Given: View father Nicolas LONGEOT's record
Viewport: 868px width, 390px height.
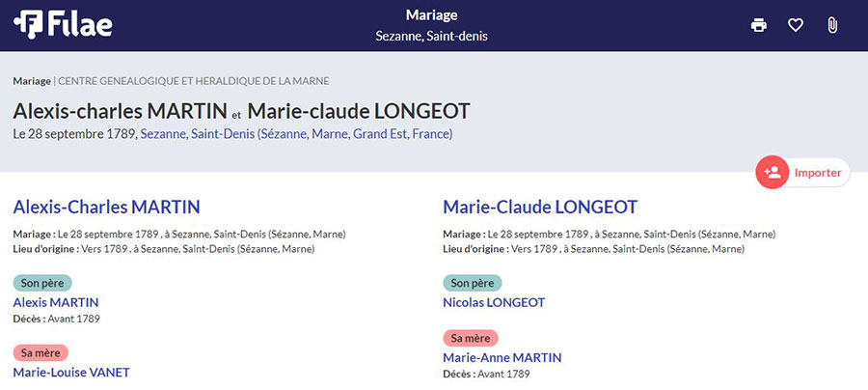Looking at the screenshot, I should click(494, 302).
